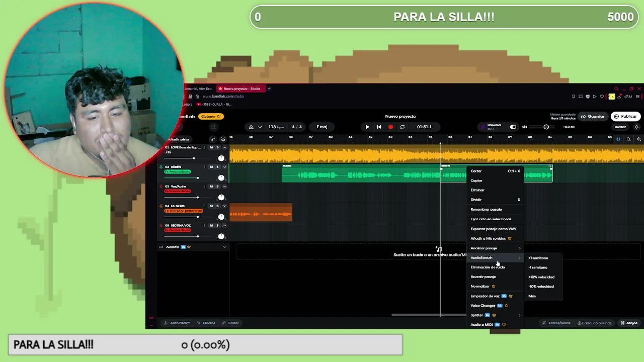Select Renombrar pasaje in the context menu
The image size is (644, 362).
[x=495, y=209]
